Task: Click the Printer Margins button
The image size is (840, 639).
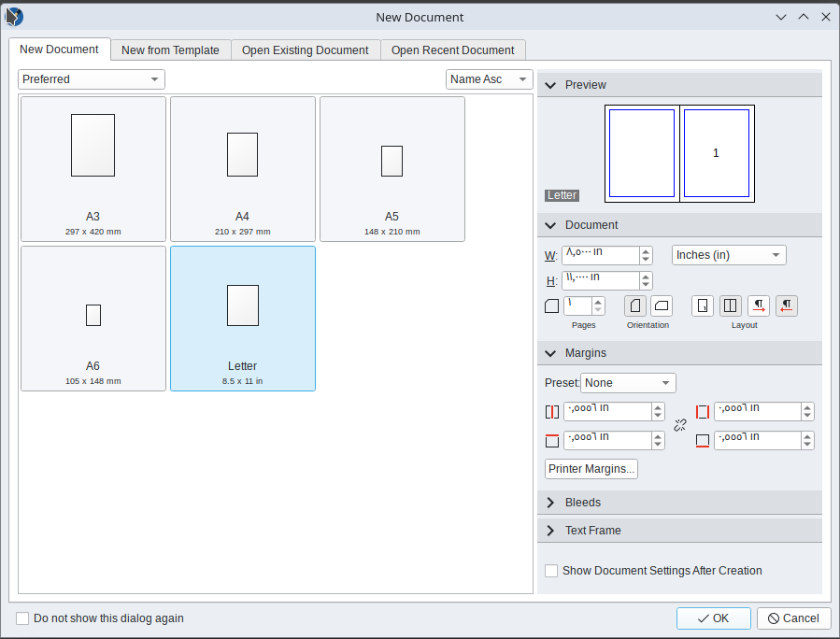Action: tap(591, 469)
